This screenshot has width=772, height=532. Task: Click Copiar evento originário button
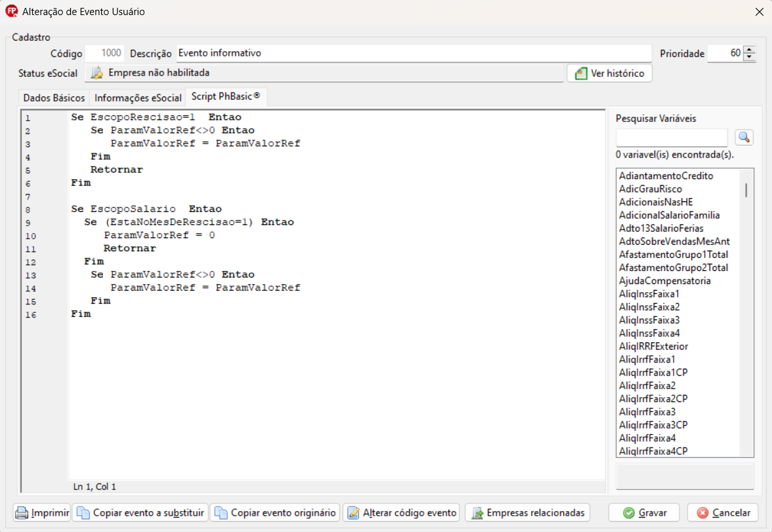pyautogui.click(x=275, y=513)
